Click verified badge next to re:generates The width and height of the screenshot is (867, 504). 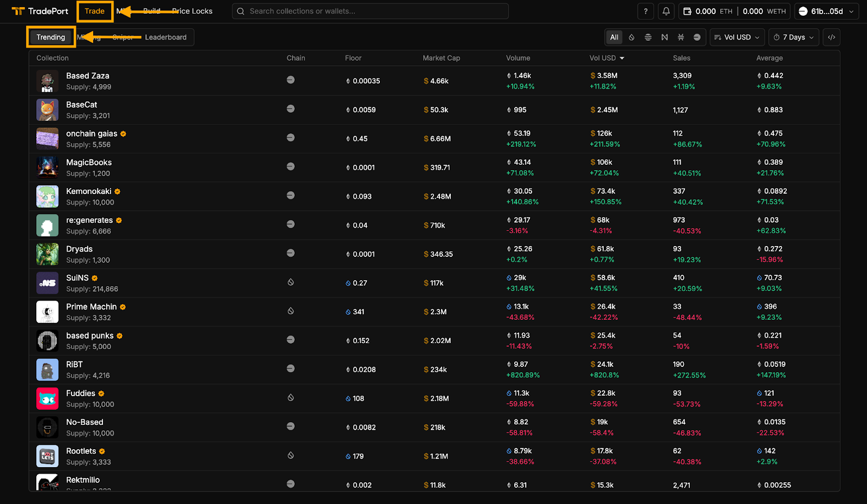click(x=119, y=221)
